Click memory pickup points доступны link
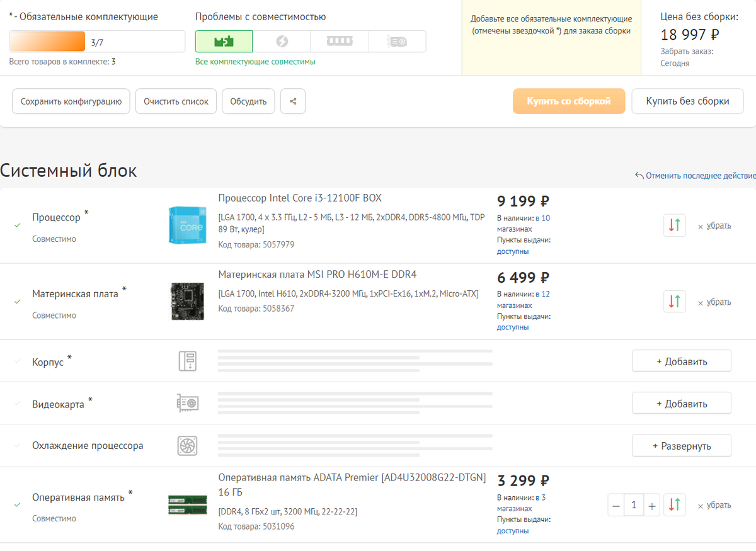756x551 pixels. (x=513, y=531)
